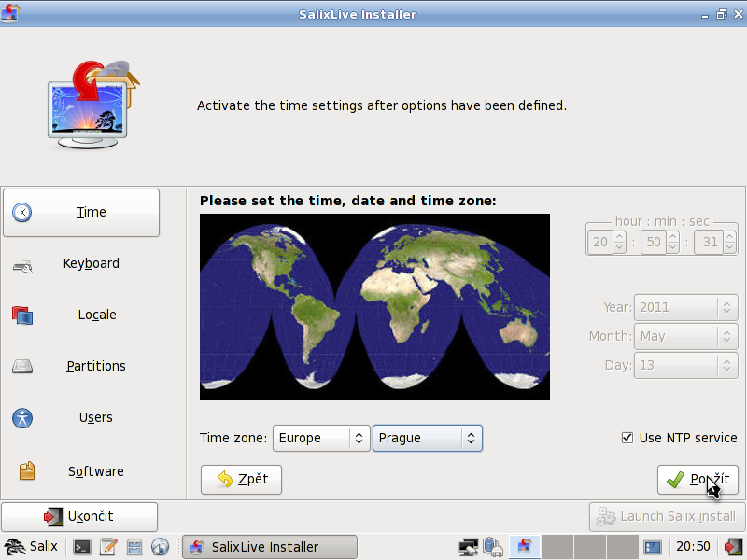Click the installer monitor logo image

tap(93, 105)
